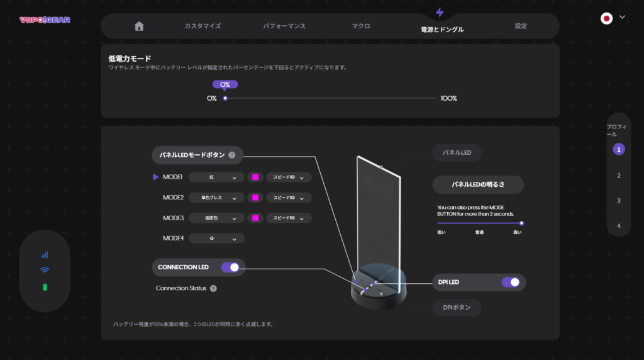Click the signal strength bars icon

coord(45,255)
